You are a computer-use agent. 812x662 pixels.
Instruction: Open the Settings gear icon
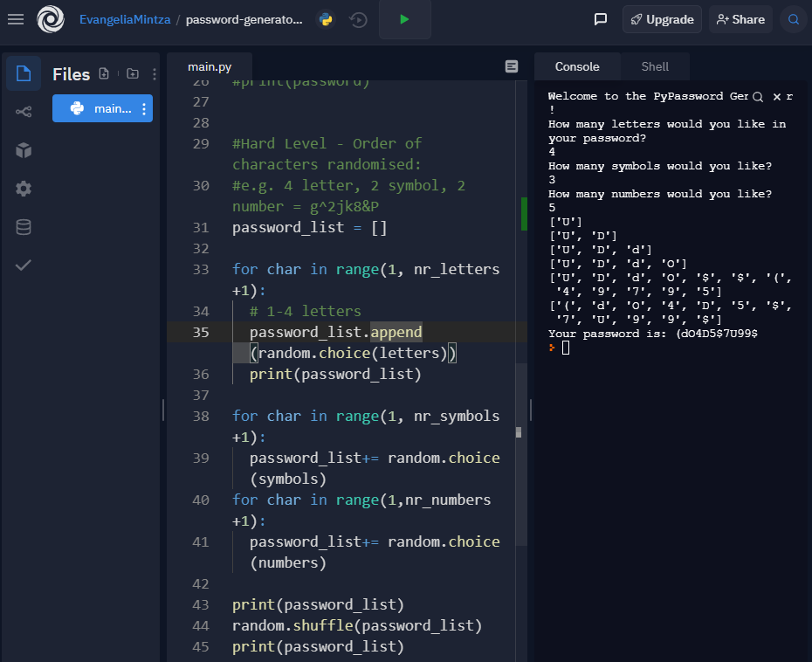[x=24, y=189]
